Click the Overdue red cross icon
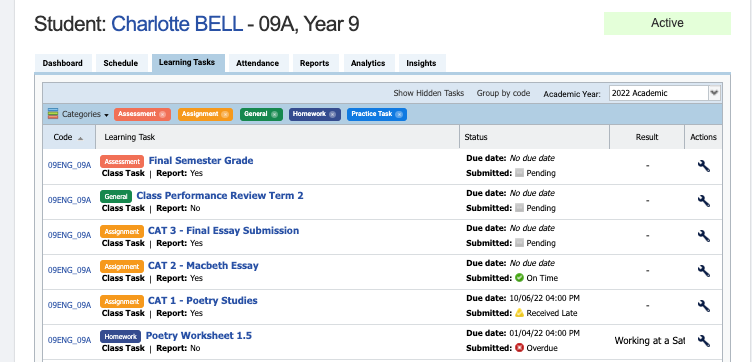 point(519,348)
